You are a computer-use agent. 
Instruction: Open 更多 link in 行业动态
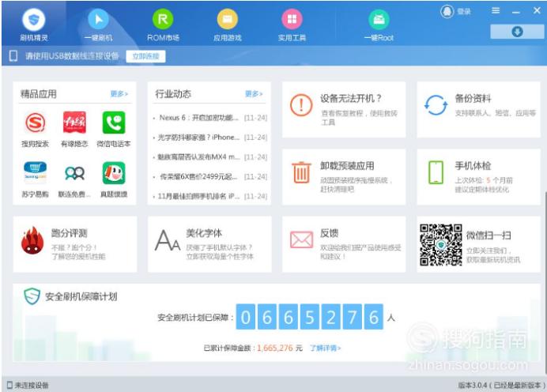tap(254, 94)
